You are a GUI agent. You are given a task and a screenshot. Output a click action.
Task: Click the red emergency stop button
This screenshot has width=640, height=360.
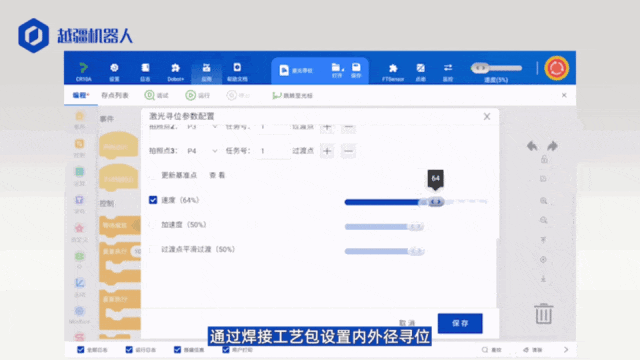(557, 68)
